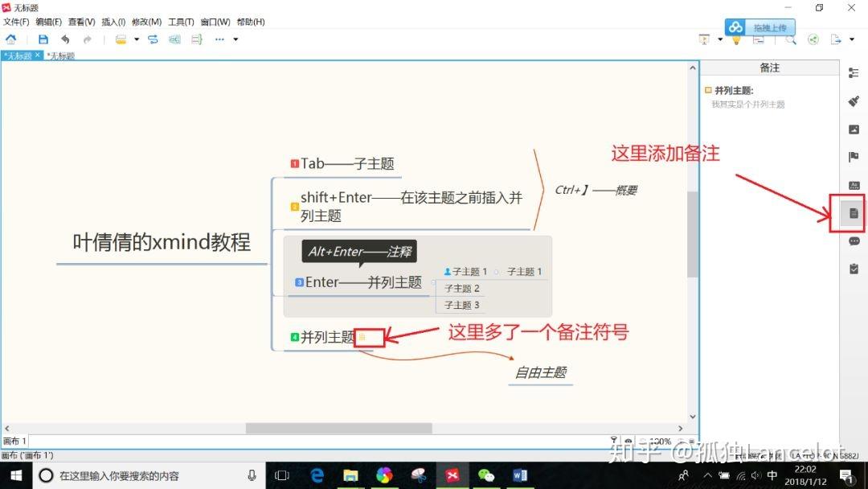Open the 帮助(H) menu
The image size is (868, 489).
click(251, 22)
